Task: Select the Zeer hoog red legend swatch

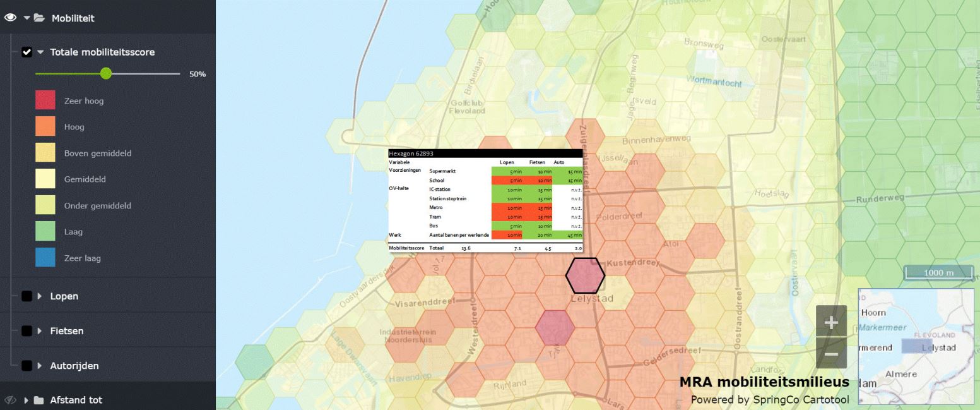Action: point(45,100)
